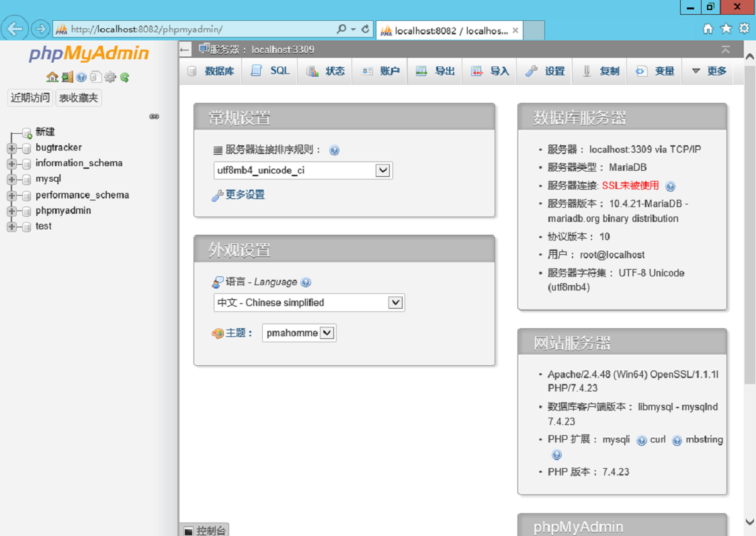
Task: Switch to the 数据库 tab
Action: pos(211,71)
